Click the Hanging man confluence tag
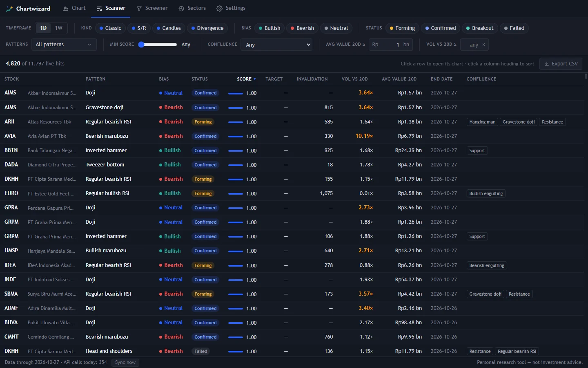The width and height of the screenshot is (588, 368). (x=482, y=122)
